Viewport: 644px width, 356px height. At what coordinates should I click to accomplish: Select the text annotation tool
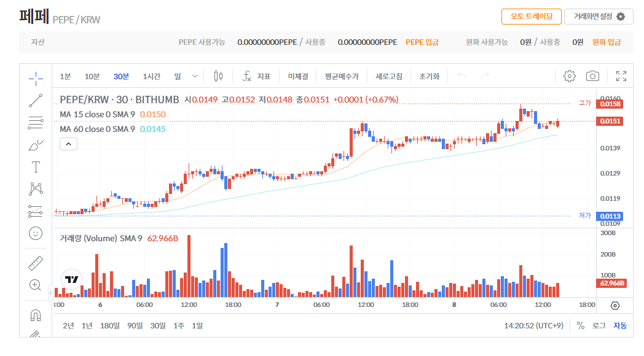tap(36, 167)
